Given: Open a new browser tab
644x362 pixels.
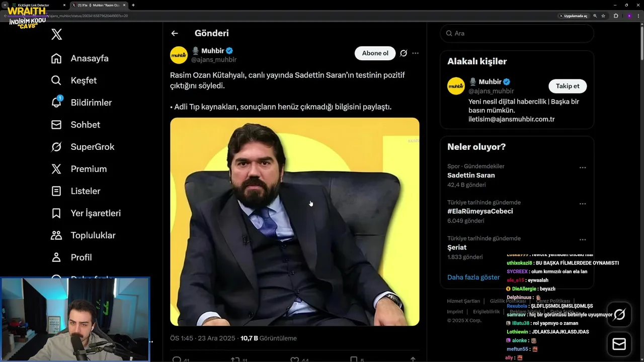Looking at the screenshot, I should point(133,5).
